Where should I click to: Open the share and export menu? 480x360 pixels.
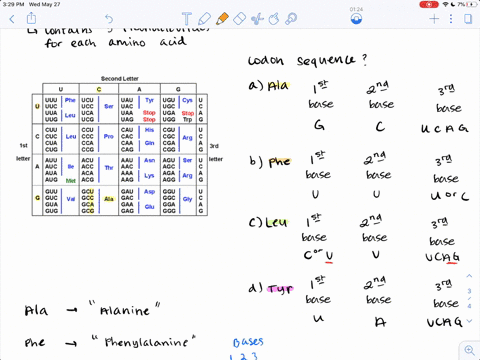click(x=31, y=18)
